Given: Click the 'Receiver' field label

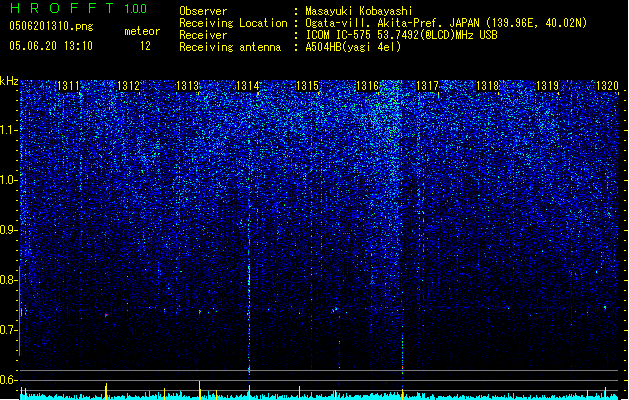Looking at the screenshot, I should pos(203,35).
